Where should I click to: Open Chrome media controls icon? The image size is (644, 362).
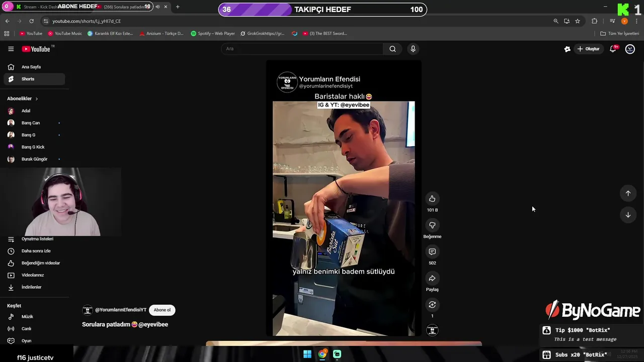tap(612, 21)
